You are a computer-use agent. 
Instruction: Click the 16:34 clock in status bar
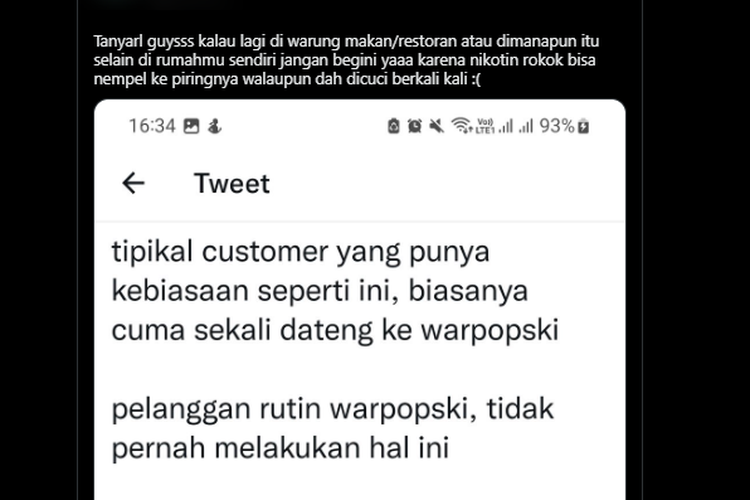[x=152, y=126]
